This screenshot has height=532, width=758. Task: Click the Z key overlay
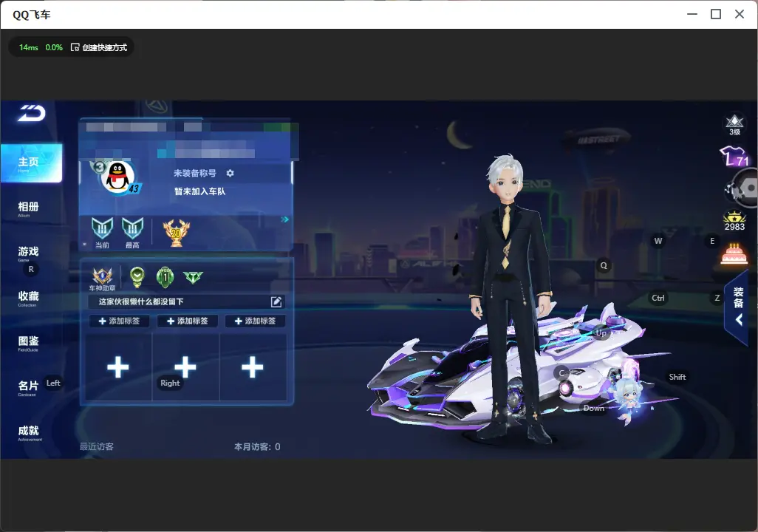point(717,298)
